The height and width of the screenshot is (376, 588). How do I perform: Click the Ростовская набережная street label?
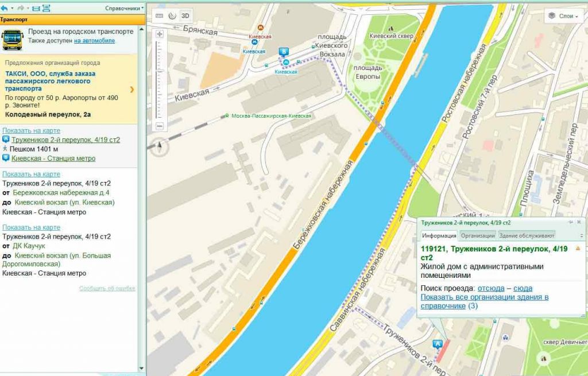(463, 83)
